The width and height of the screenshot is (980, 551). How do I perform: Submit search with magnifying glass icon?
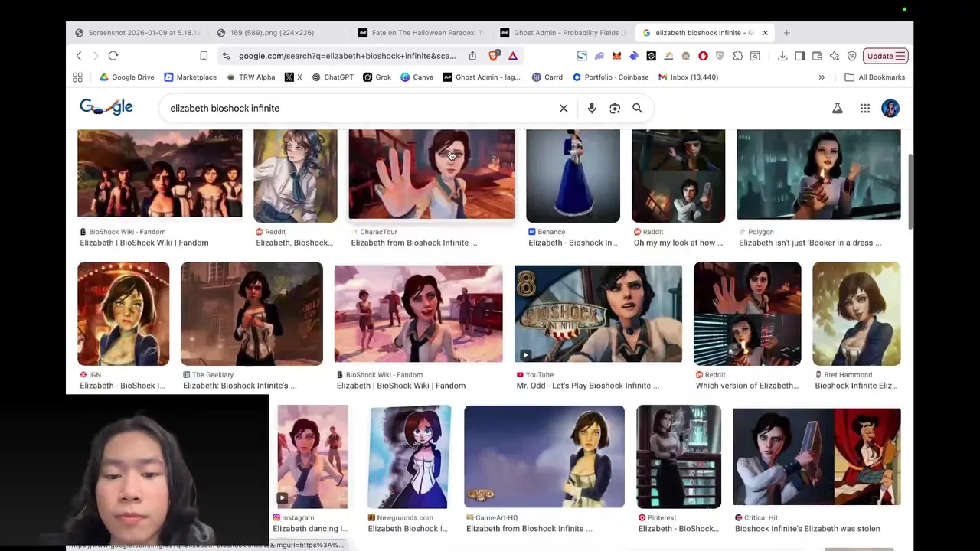(637, 109)
